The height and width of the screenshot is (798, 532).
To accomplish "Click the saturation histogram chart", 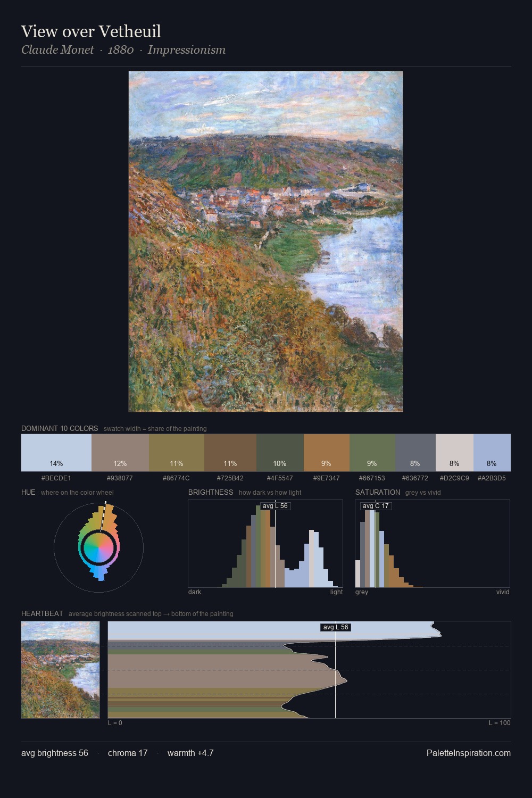I will 433,544.
